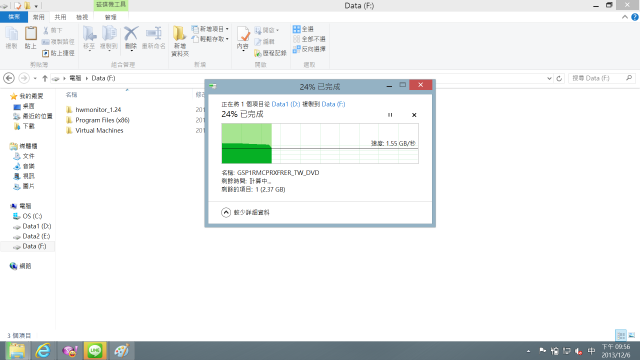Switch to Details view icon in status bar
Viewport: 640px width, 360px height.
coord(621,335)
